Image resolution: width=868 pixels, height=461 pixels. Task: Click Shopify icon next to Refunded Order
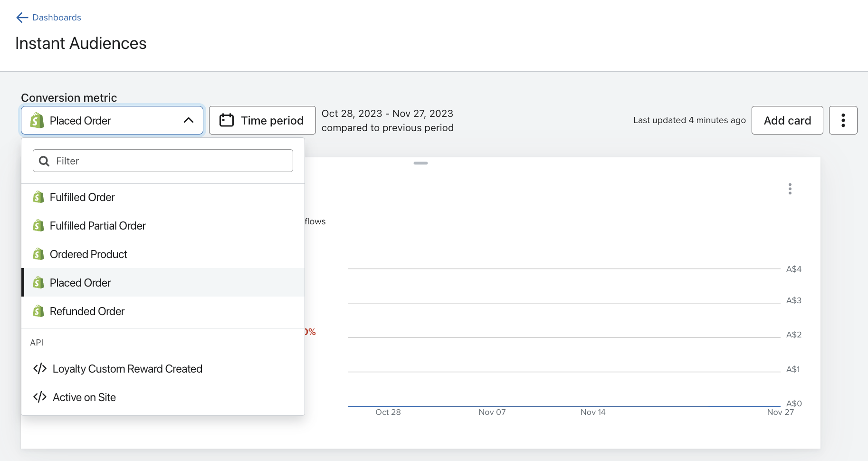(x=38, y=311)
